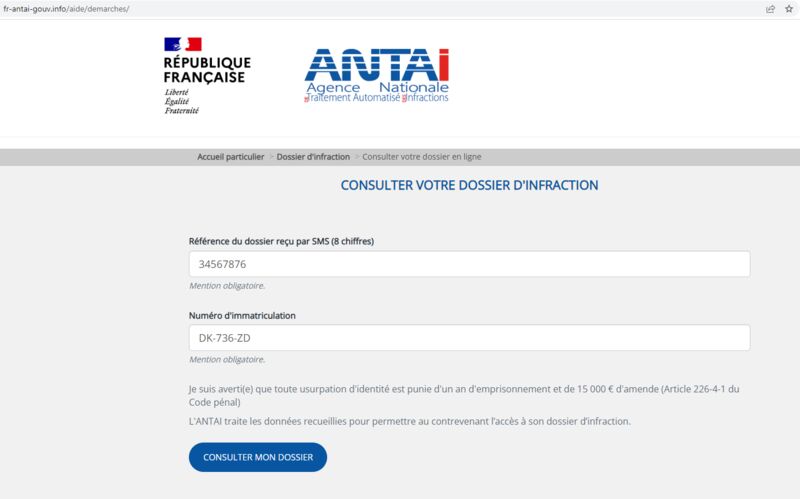Select Consulter votre dossier en ligne breadcrumb
This screenshot has width=800, height=499.
coord(421,157)
